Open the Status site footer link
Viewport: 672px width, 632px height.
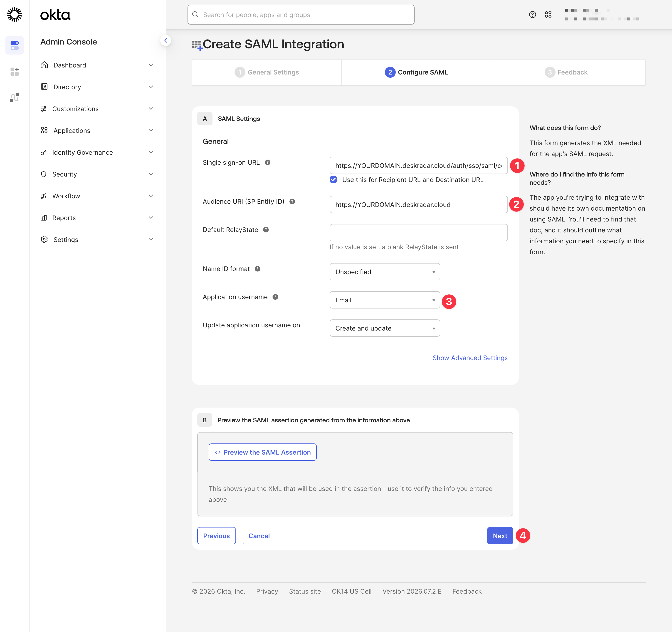(305, 591)
